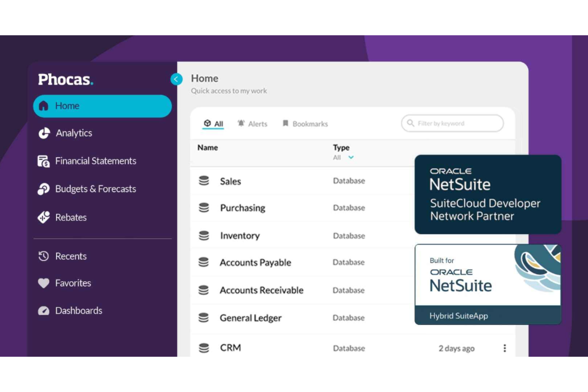Open Analytics from the sidebar
The width and height of the screenshot is (588, 392).
coord(73,133)
